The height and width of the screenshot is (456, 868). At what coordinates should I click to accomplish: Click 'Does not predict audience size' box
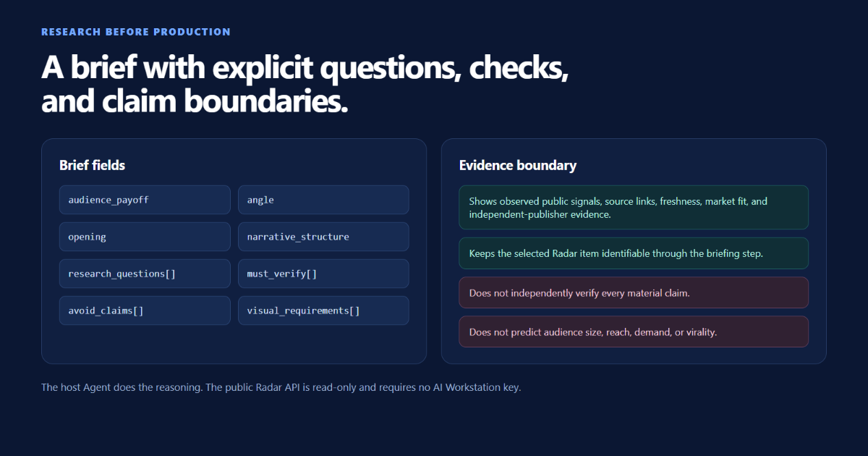pyautogui.click(x=634, y=332)
